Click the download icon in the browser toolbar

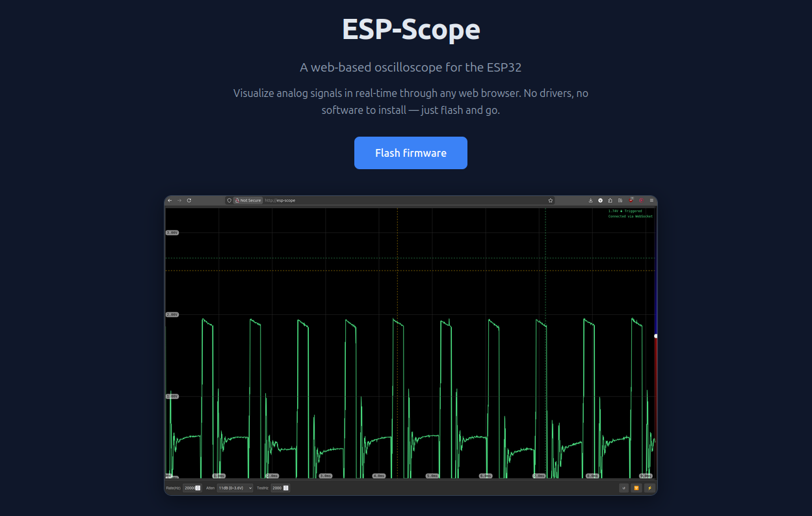[x=591, y=200]
